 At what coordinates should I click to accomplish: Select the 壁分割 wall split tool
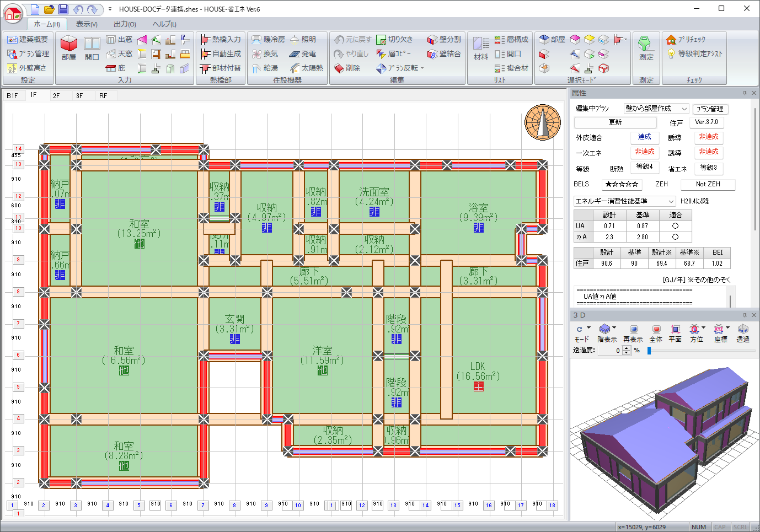pyautogui.click(x=445, y=40)
